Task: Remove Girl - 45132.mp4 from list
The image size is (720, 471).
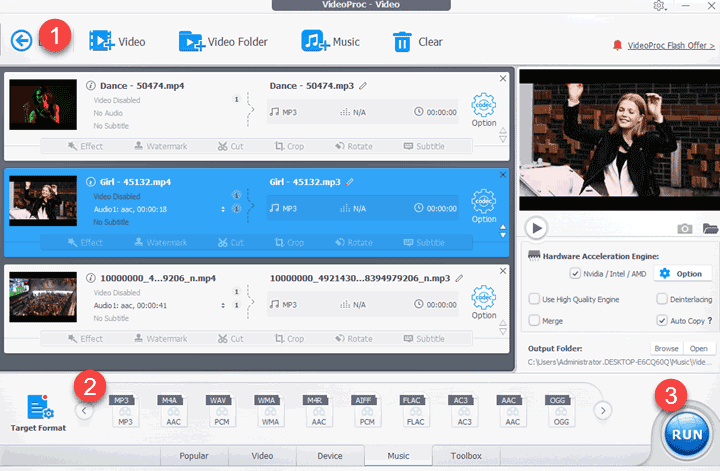Action: 503,175
